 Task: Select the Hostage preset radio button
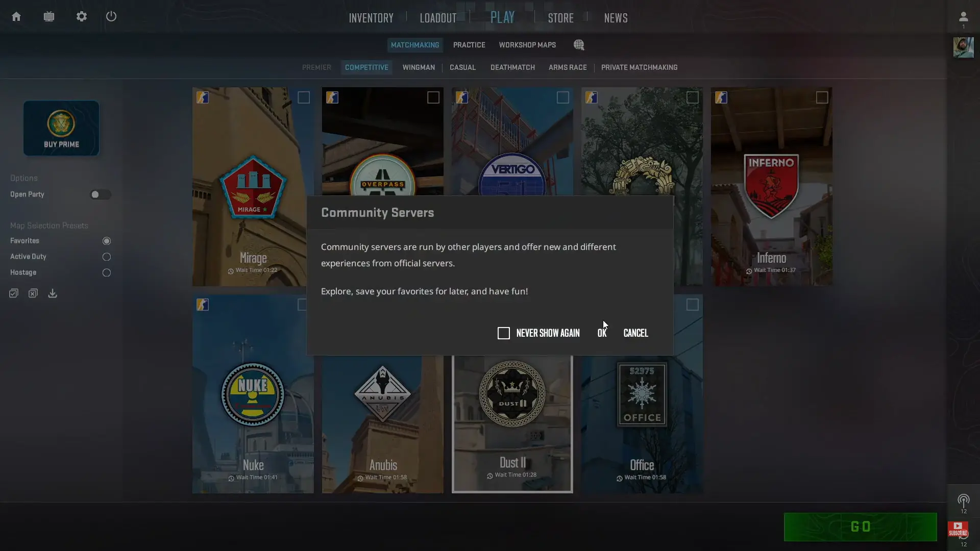107,272
